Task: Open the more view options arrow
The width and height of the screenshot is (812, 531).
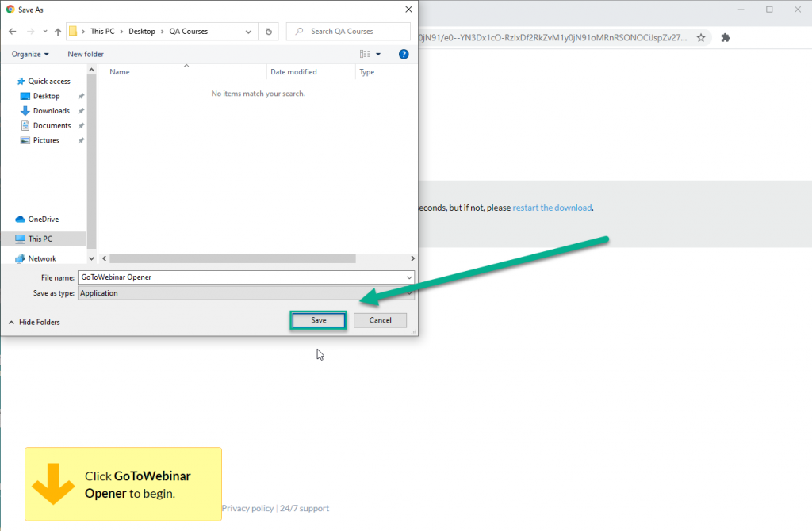Action: click(378, 54)
